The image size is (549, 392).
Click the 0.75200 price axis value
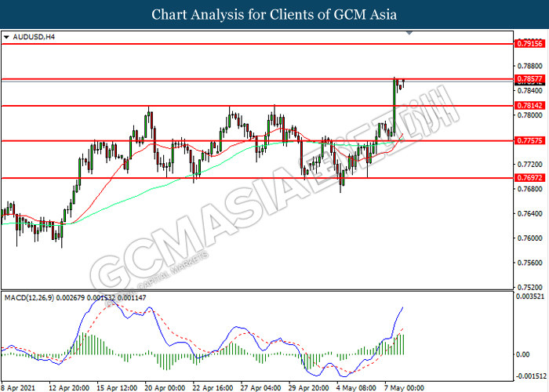(x=530, y=288)
